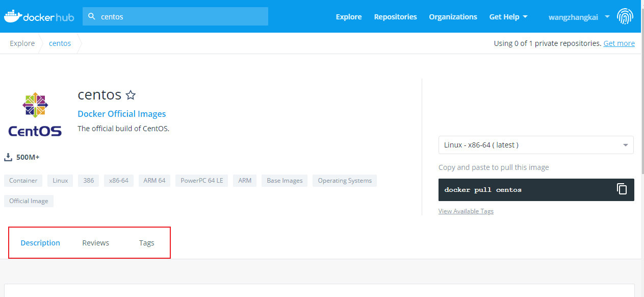Click the centos breadcrumb link

click(60, 43)
